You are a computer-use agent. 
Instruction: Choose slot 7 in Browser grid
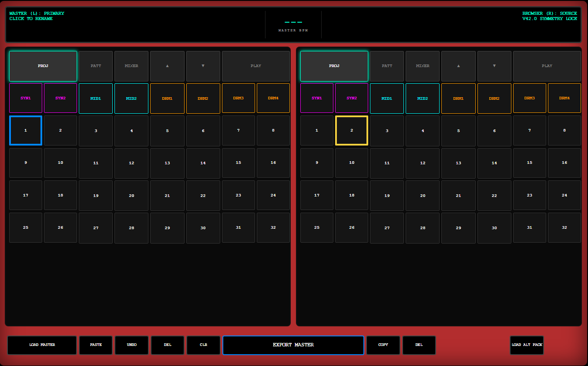(x=530, y=130)
